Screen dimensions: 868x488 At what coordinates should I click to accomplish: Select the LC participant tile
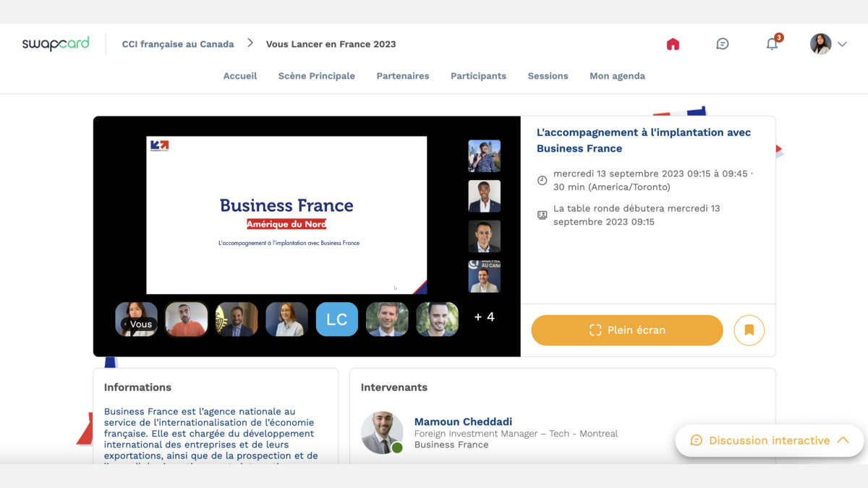click(x=337, y=320)
